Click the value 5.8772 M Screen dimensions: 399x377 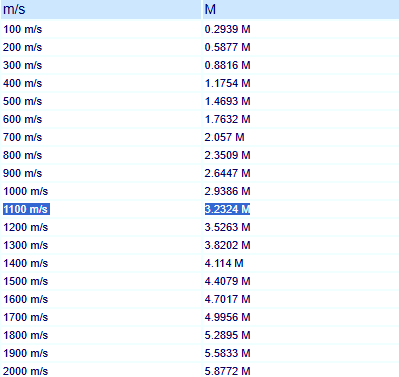coord(227,371)
